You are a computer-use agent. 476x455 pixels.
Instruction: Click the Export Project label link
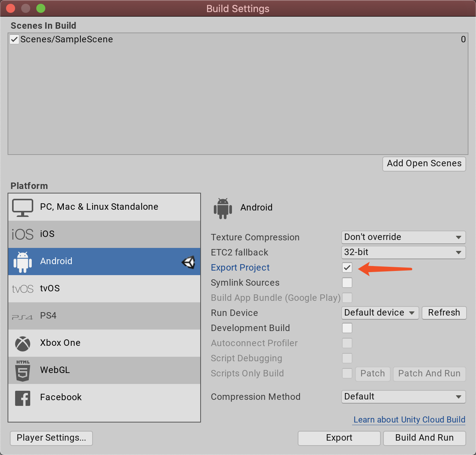240,268
